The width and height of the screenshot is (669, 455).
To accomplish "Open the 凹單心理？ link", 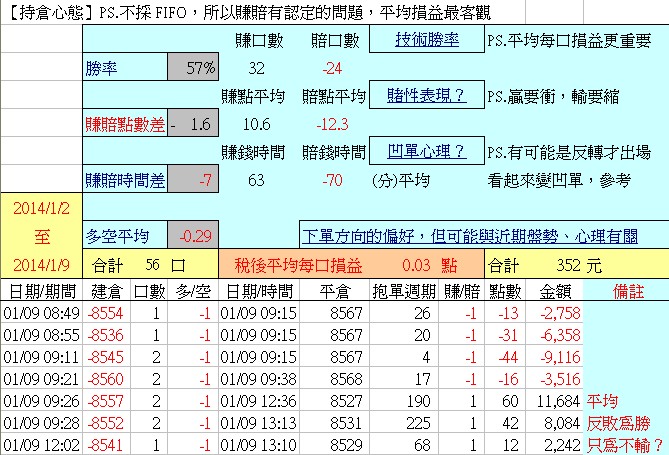I will tap(427, 151).
